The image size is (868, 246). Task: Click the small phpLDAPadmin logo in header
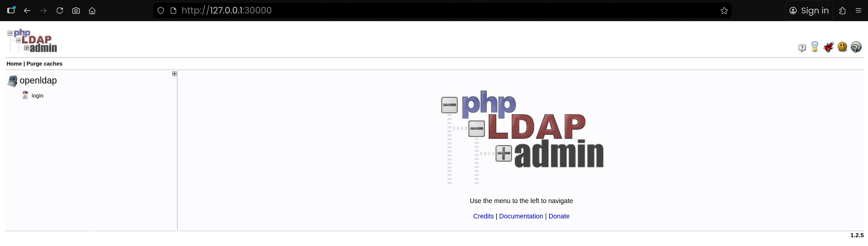[x=32, y=41]
